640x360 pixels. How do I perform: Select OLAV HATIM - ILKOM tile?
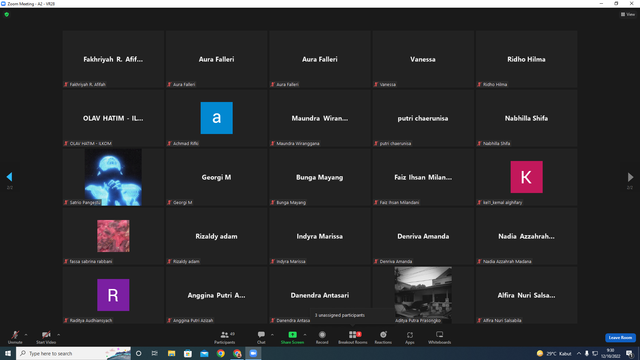pyautogui.click(x=113, y=118)
